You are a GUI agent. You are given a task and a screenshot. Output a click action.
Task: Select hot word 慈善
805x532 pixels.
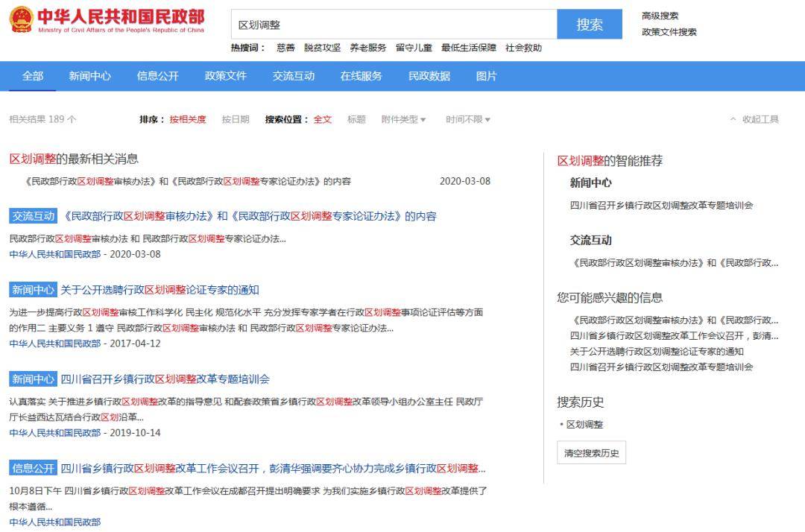(285, 48)
